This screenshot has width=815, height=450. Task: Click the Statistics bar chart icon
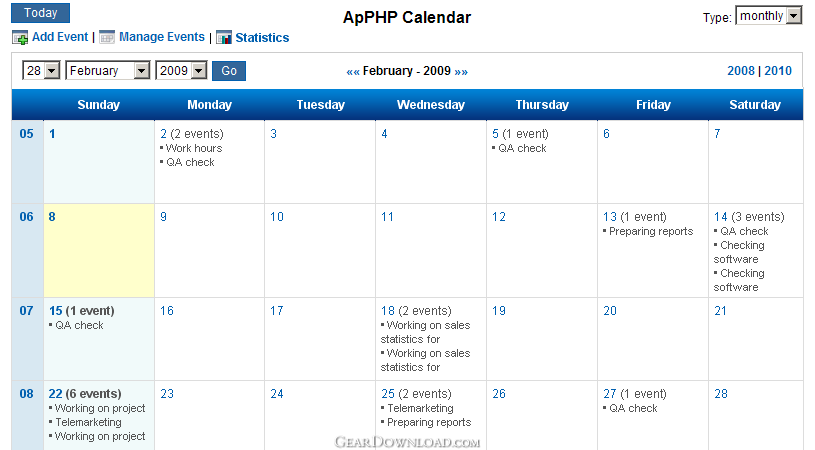(224, 38)
